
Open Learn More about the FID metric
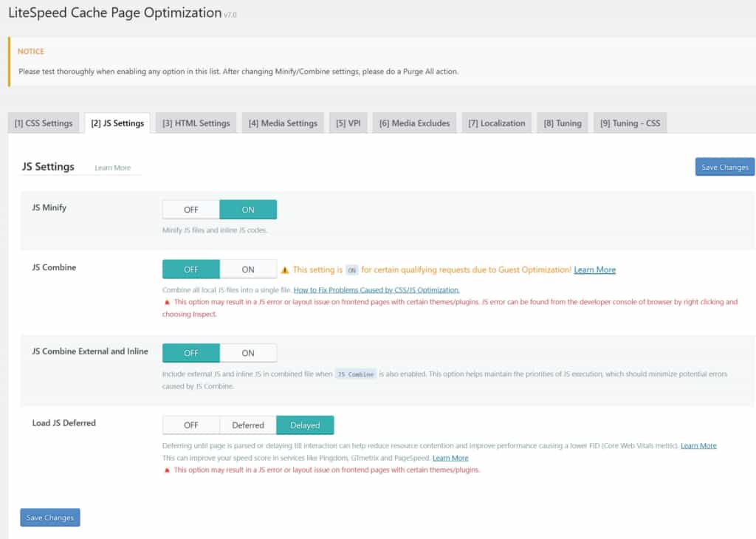coord(698,445)
